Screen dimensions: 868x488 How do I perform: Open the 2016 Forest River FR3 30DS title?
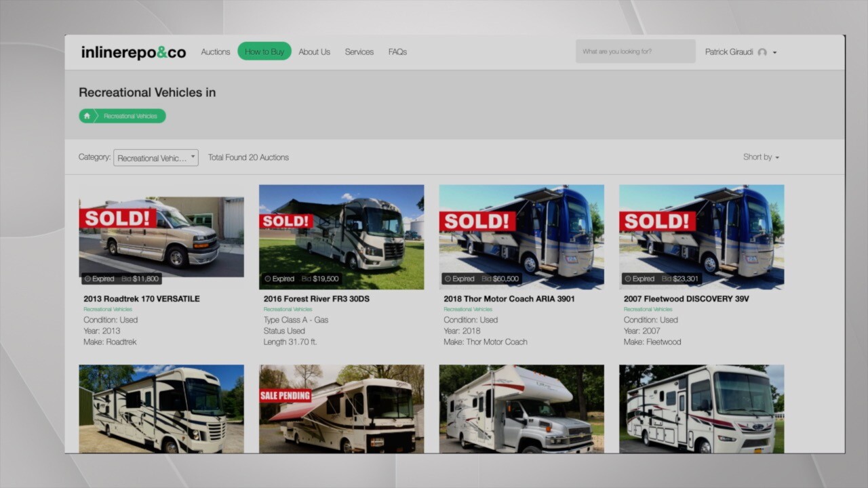point(317,299)
